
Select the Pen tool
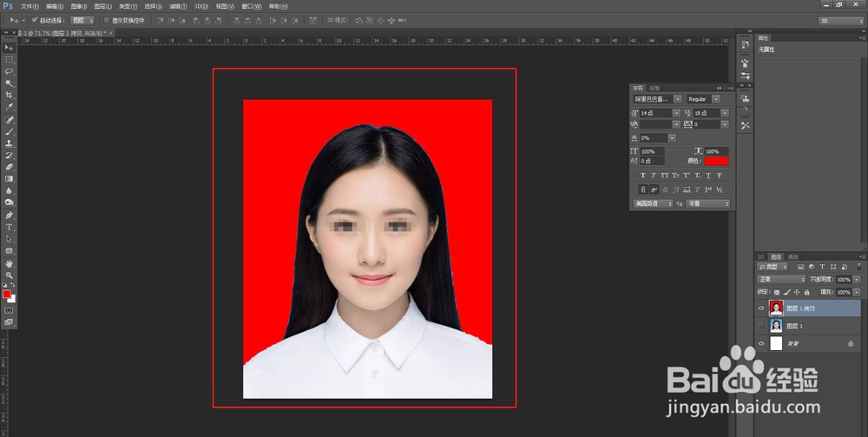[x=9, y=215]
